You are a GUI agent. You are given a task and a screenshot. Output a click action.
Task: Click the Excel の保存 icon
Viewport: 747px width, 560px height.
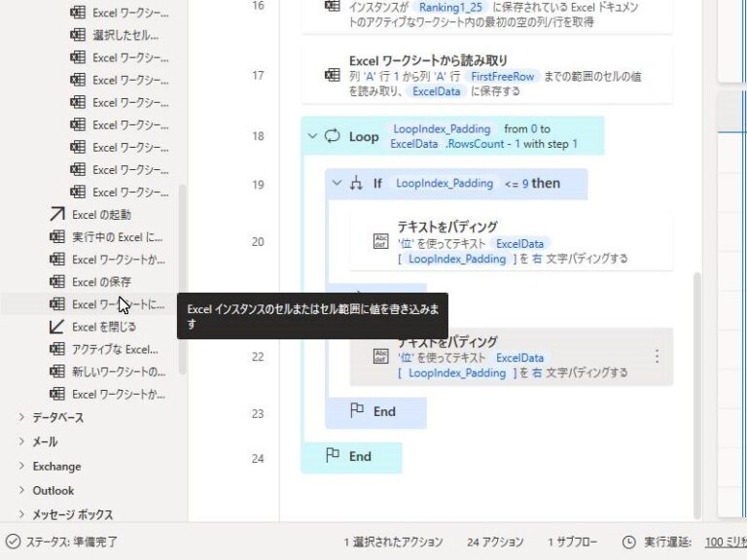(57, 282)
